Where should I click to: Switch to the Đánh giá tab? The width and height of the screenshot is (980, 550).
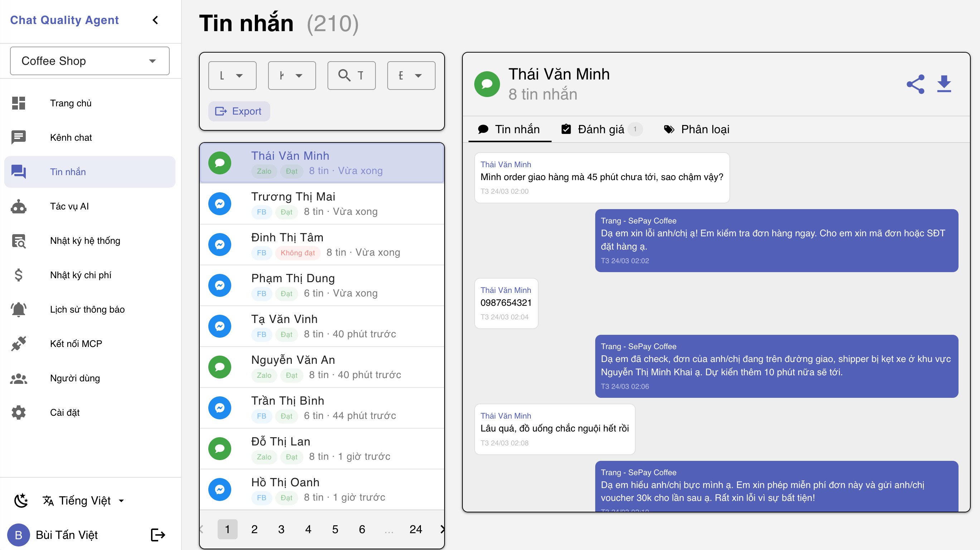[600, 129]
